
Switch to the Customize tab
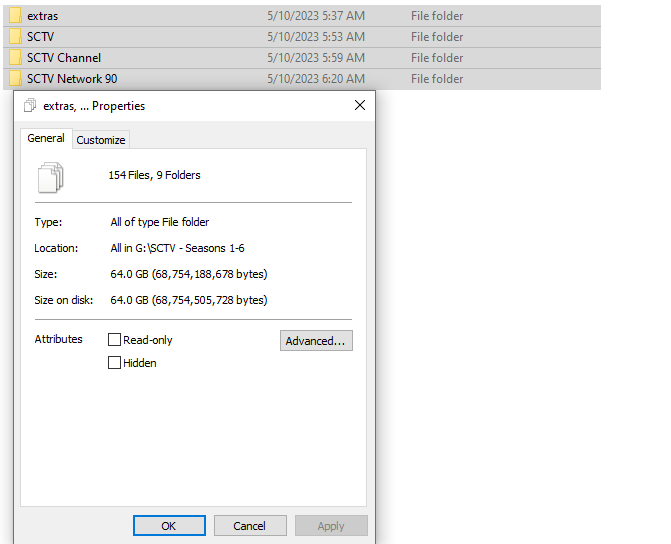click(x=101, y=140)
